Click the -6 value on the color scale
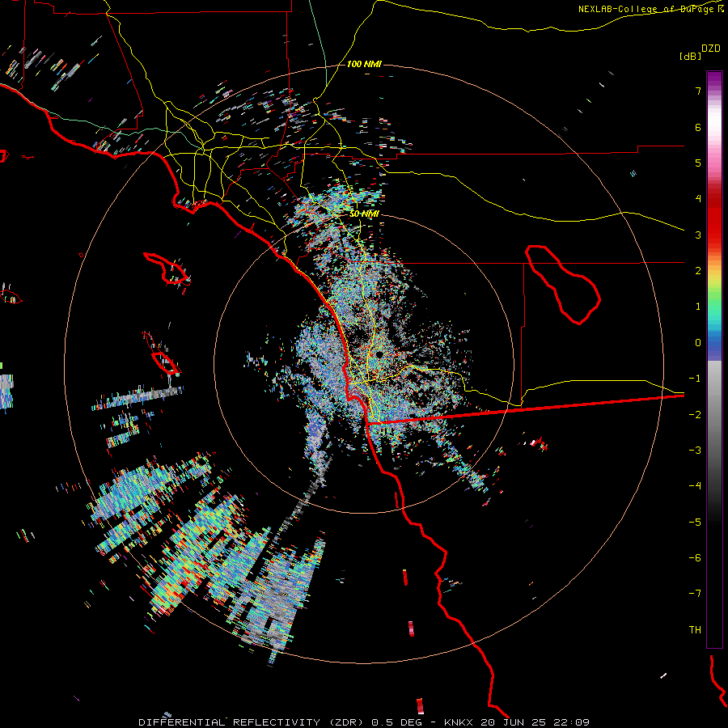The height and width of the screenshot is (728, 728). (x=695, y=558)
